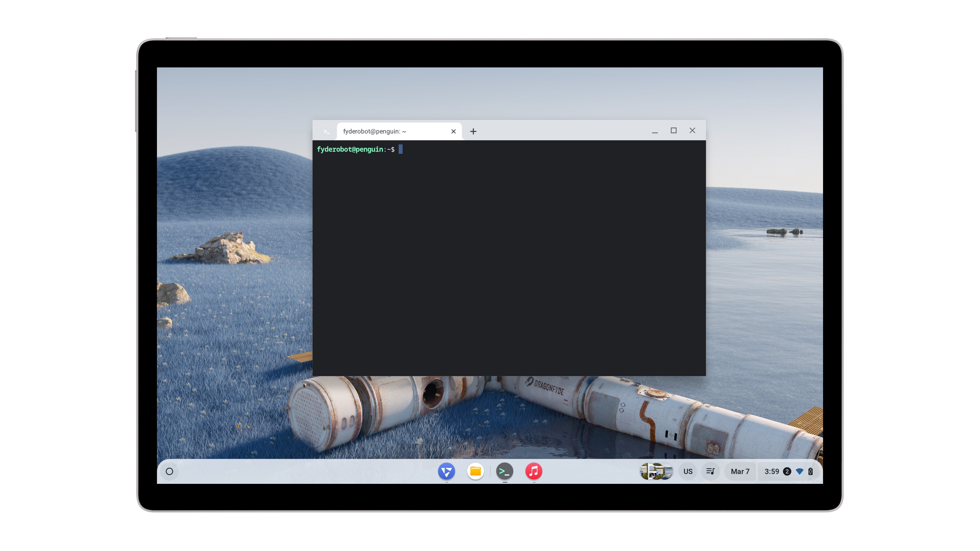Close the fyderobot@penguin terminal tab
This screenshot has width=980, height=551.
(453, 131)
